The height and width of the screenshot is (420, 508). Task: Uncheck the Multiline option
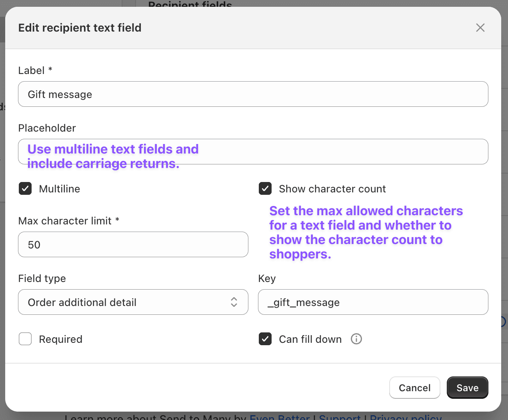[x=25, y=188]
